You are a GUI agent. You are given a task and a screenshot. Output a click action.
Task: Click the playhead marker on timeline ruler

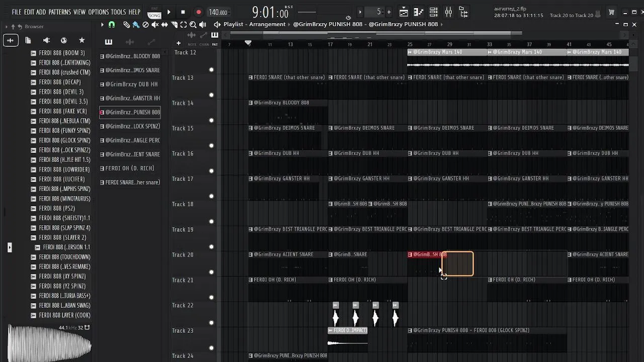248,44
